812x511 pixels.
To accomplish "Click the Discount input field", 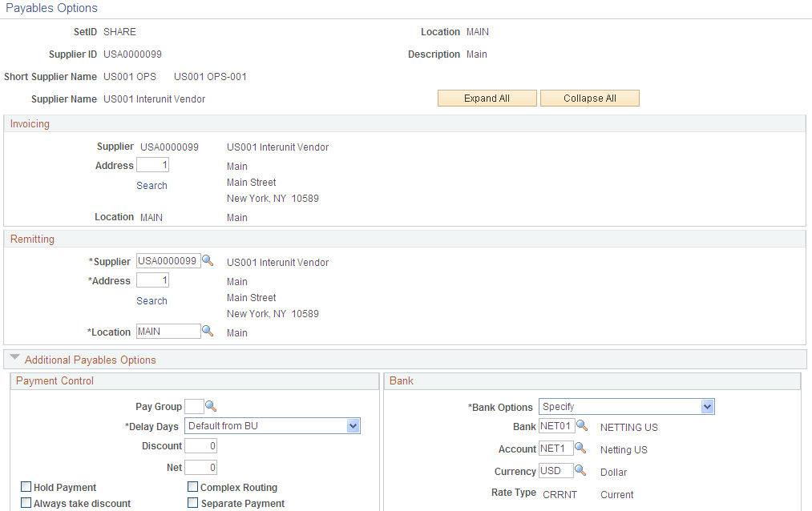I will [200, 445].
